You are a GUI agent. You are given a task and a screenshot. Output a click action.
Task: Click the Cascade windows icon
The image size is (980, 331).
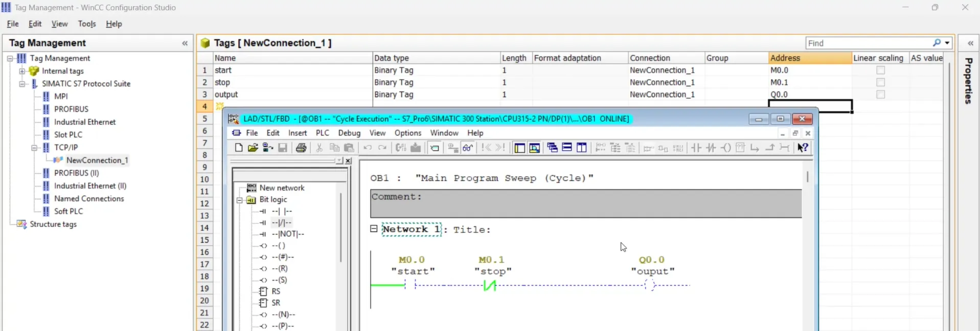[x=552, y=148]
